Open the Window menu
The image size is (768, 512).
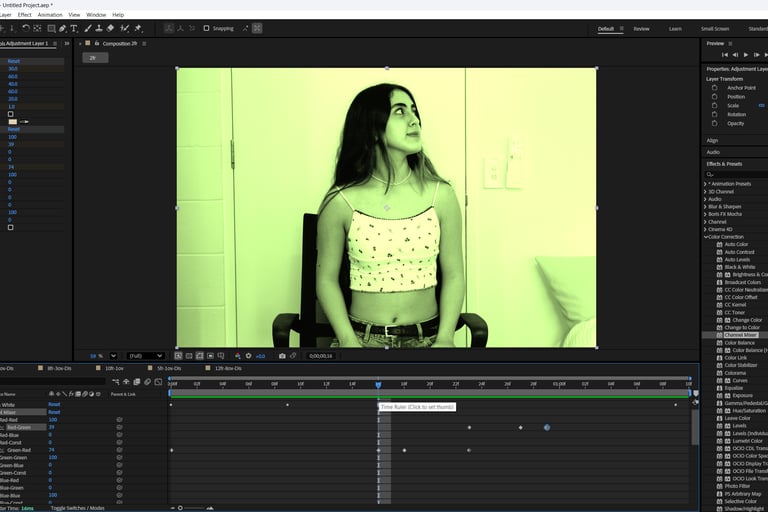coord(96,15)
